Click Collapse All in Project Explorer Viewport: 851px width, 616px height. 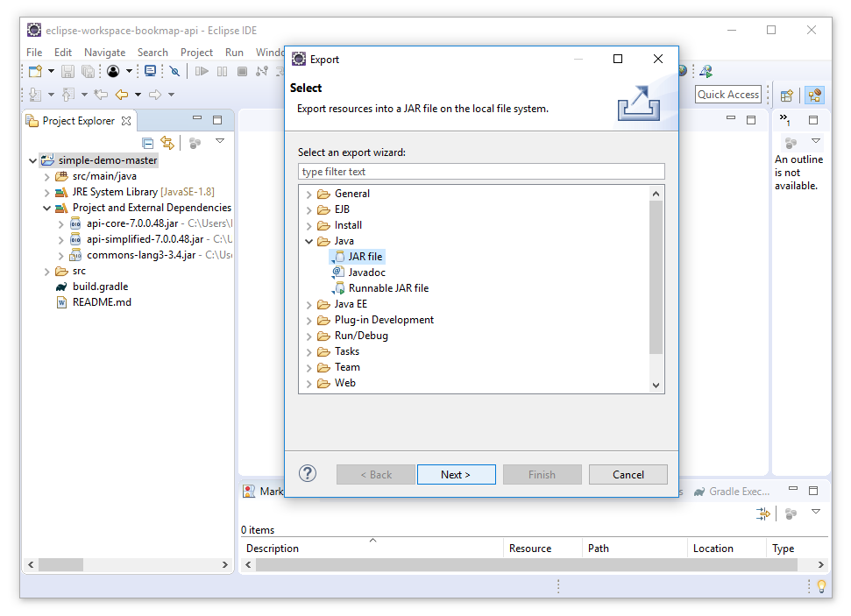pyautogui.click(x=148, y=142)
